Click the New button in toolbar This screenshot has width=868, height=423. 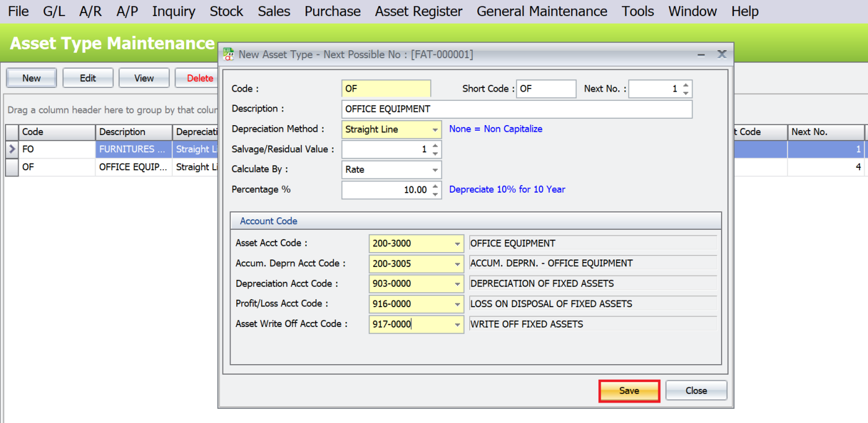click(x=32, y=78)
